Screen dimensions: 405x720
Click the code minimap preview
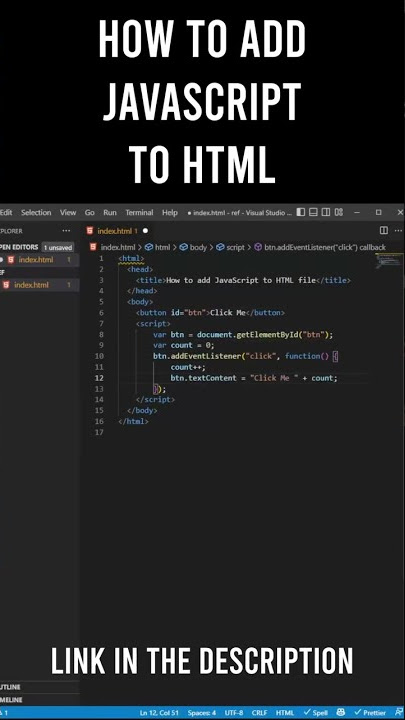coord(389,262)
